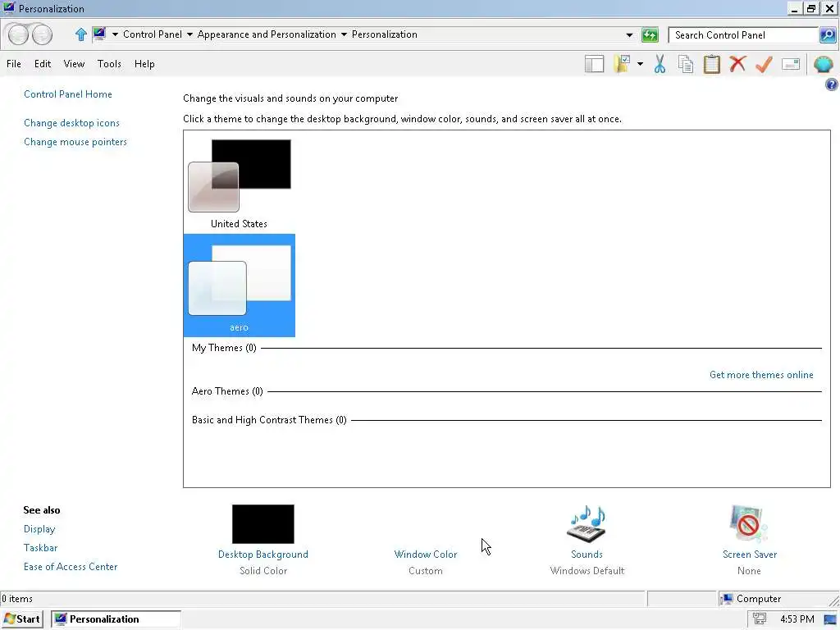Click the My Themes (0) heading
The width and height of the screenshot is (840, 630).
pos(224,348)
